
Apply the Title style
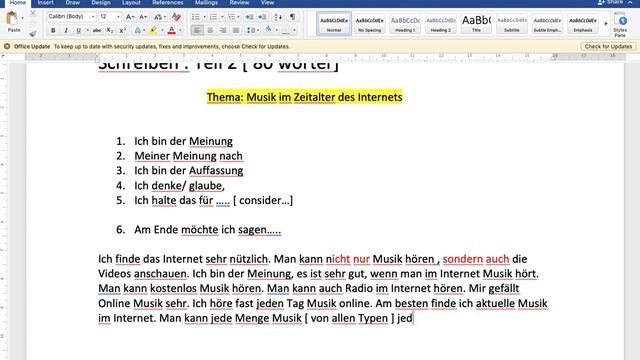click(x=476, y=23)
